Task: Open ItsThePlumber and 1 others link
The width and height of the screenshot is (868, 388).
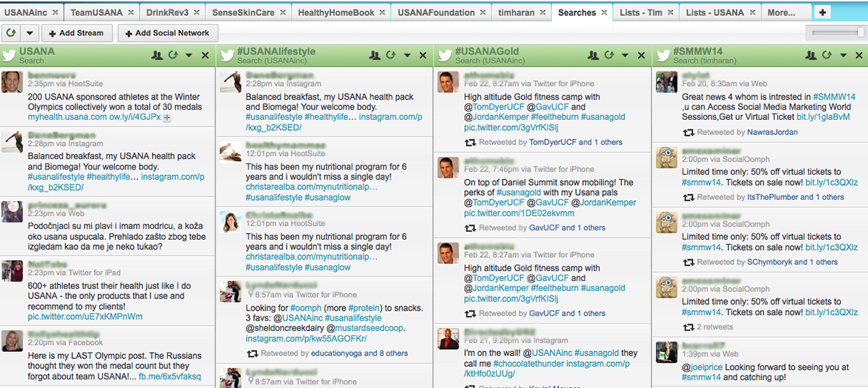Action: click(796, 197)
